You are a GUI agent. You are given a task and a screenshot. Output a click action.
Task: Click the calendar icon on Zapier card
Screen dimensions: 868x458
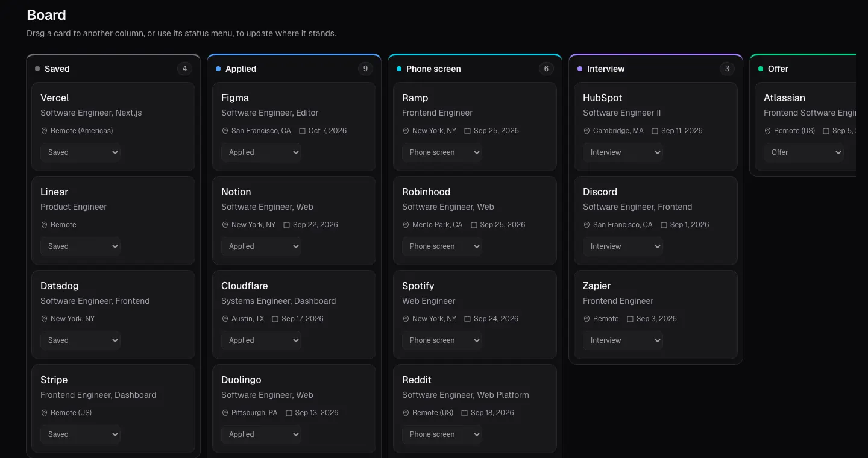[631, 319]
